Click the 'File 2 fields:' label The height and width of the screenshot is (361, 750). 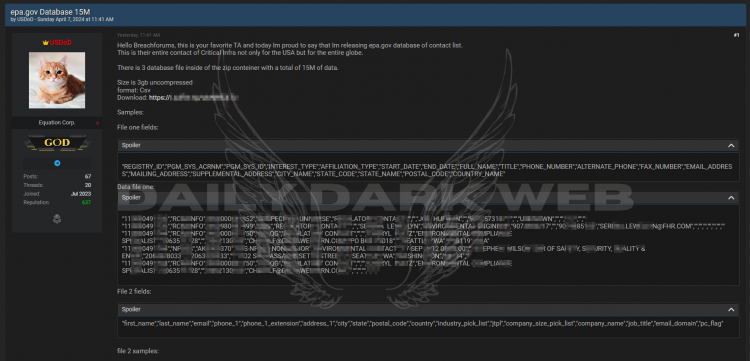pos(134,291)
